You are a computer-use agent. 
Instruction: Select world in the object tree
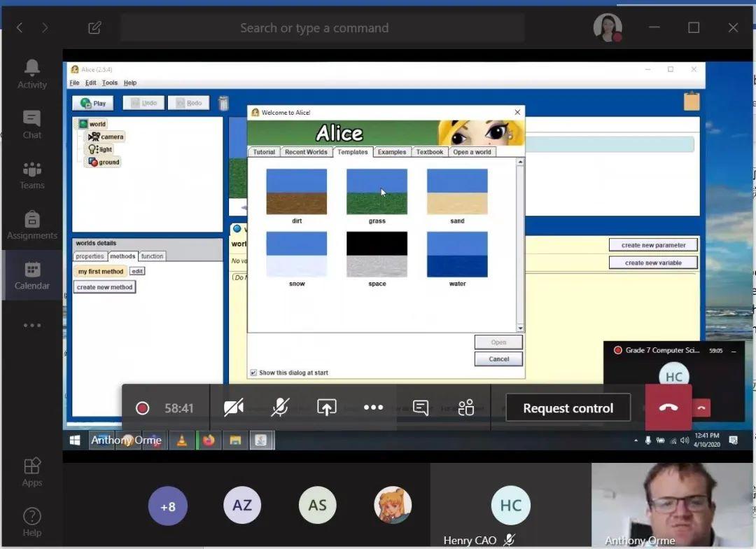[92, 124]
